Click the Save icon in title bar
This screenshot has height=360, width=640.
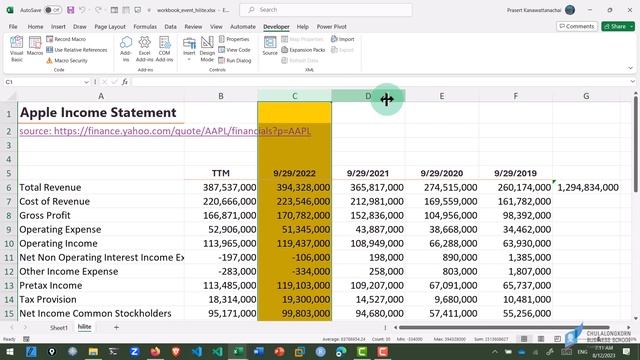click(x=71, y=10)
